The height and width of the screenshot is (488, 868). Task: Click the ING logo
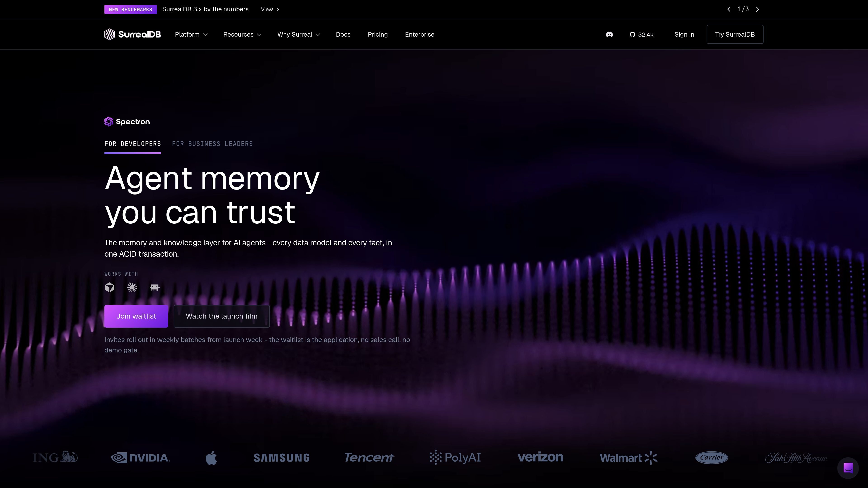[55, 457]
